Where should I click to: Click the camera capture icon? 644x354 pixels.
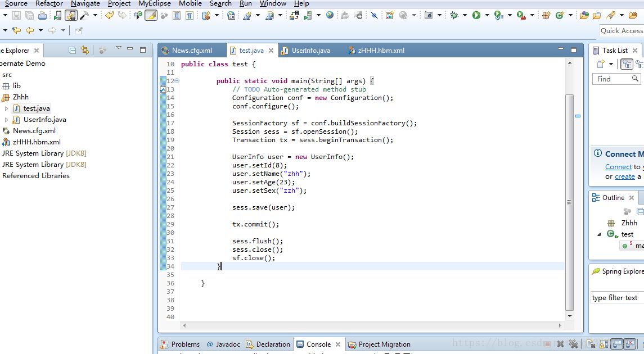click(429, 16)
